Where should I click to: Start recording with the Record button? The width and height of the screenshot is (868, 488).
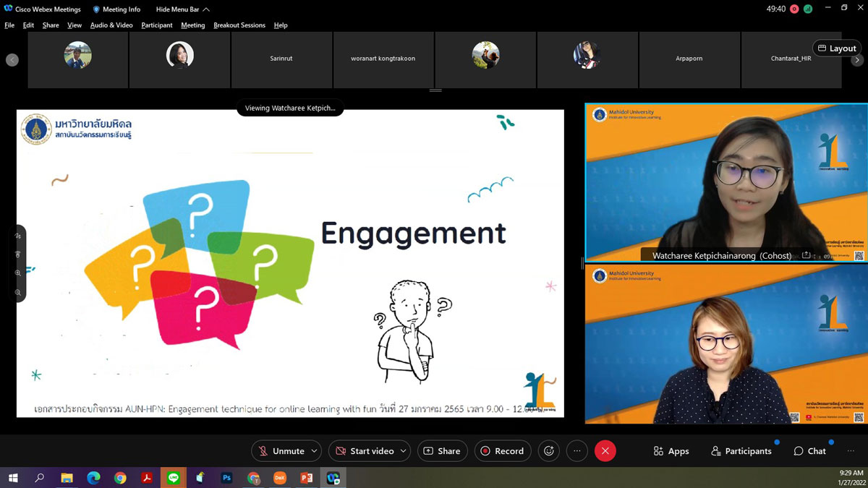(502, 451)
